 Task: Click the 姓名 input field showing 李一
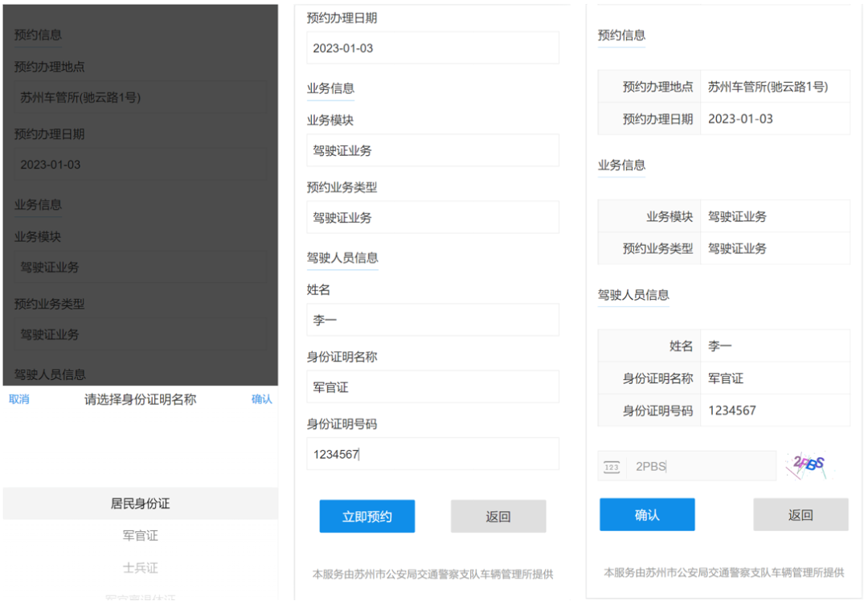click(432, 320)
